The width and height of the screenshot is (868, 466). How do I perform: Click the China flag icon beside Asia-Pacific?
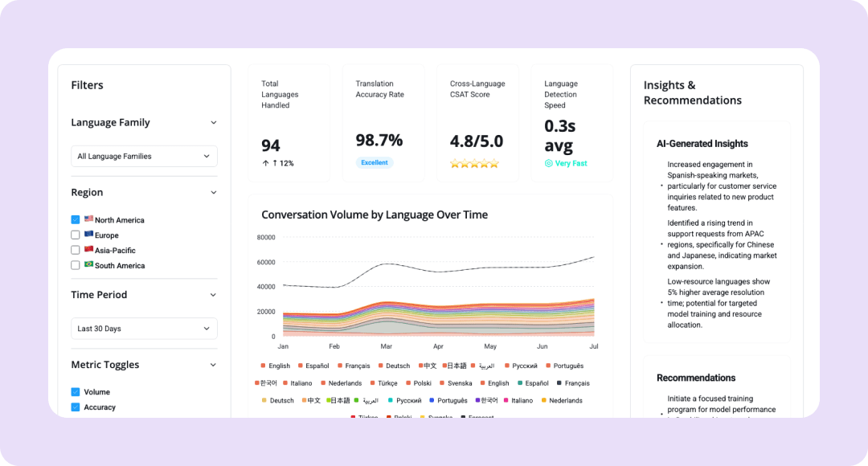(88, 250)
